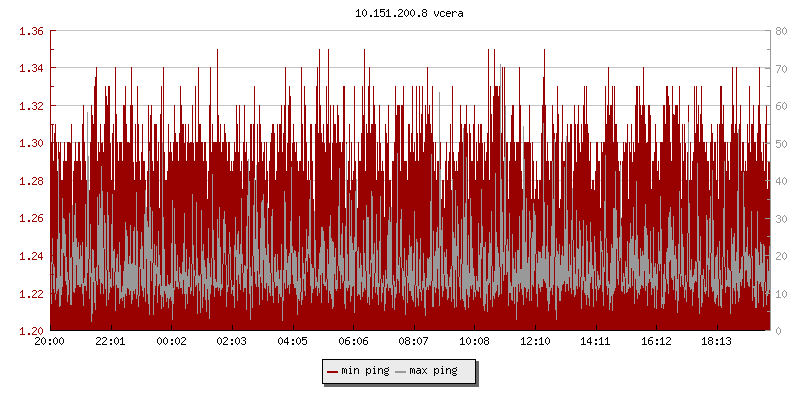Click the 22:01 time axis label
Screen dimensions: 800x400
110,341
